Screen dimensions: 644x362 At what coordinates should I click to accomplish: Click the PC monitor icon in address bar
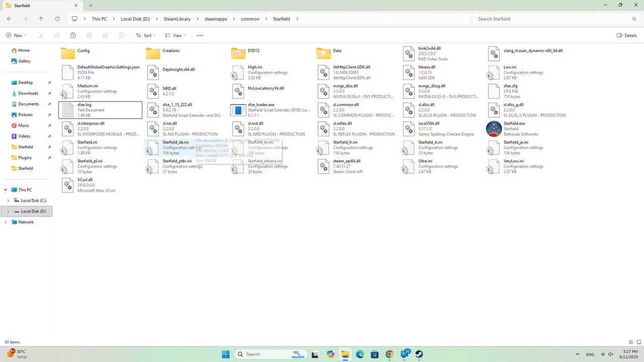coord(74,19)
